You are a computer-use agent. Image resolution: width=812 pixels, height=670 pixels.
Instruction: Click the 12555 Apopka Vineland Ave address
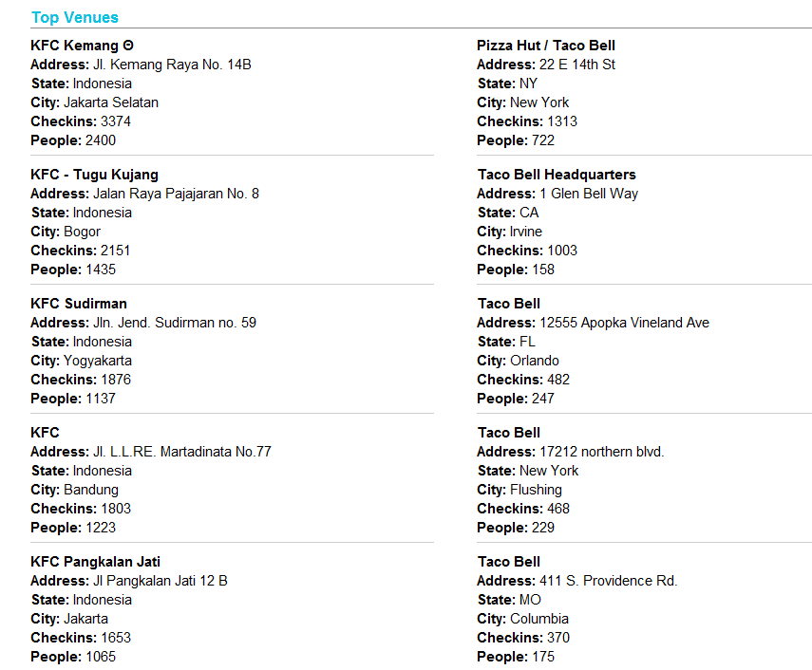[624, 323]
